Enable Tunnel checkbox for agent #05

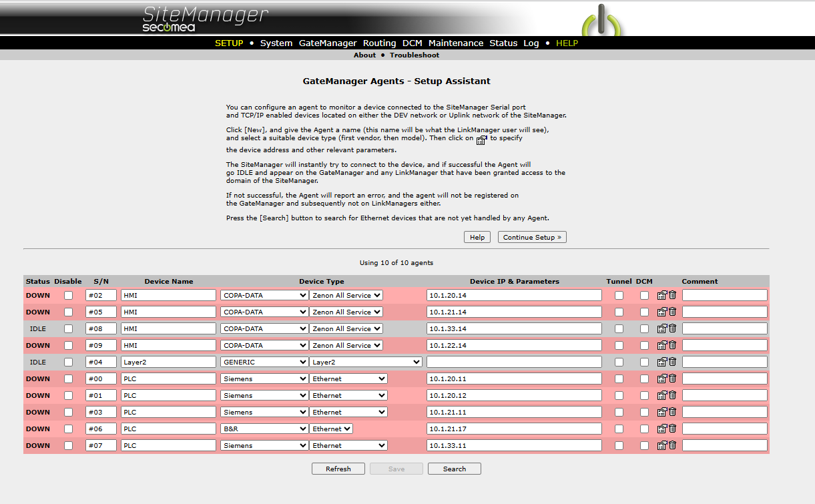click(619, 312)
